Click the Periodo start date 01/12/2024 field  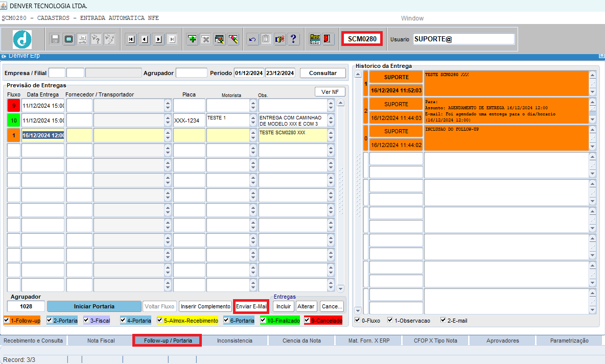click(x=249, y=73)
